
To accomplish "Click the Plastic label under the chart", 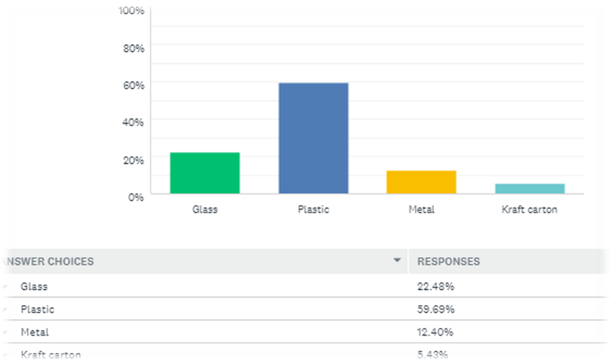I will pyautogui.click(x=313, y=210).
